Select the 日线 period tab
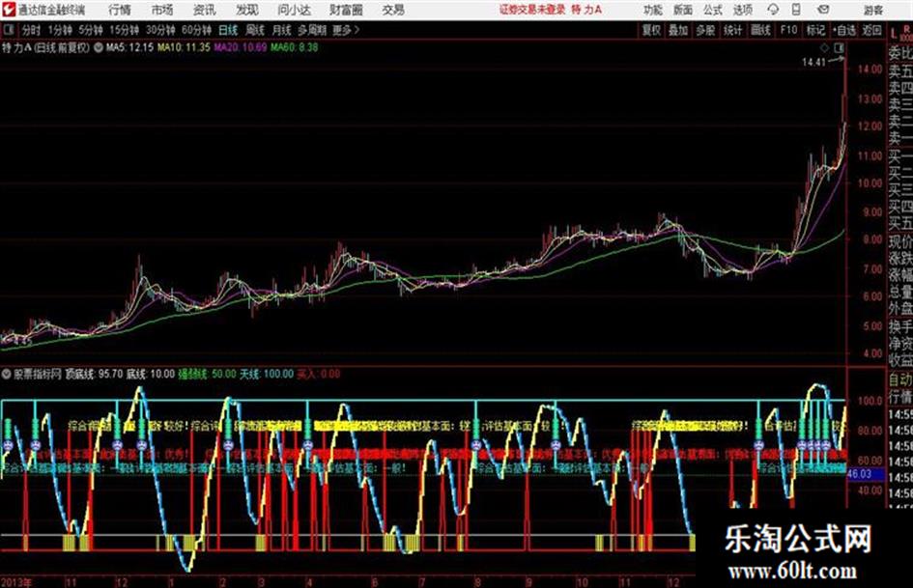This screenshot has height=588, width=913. point(228,30)
